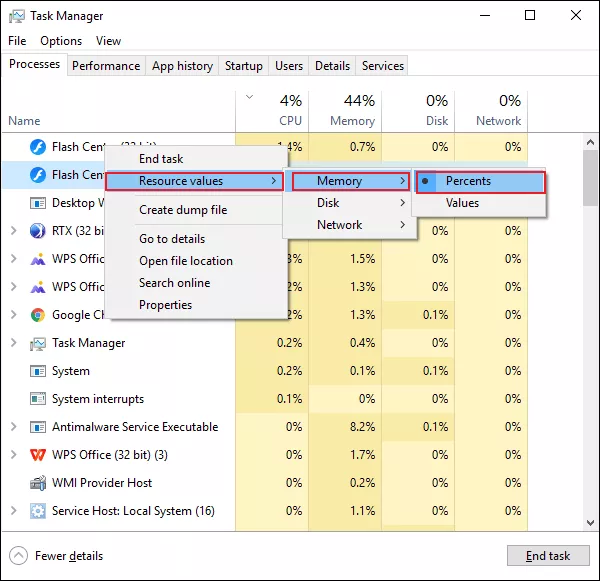The height and width of the screenshot is (581, 600).
Task: Expand the Task Manager process group
Action: point(13,343)
